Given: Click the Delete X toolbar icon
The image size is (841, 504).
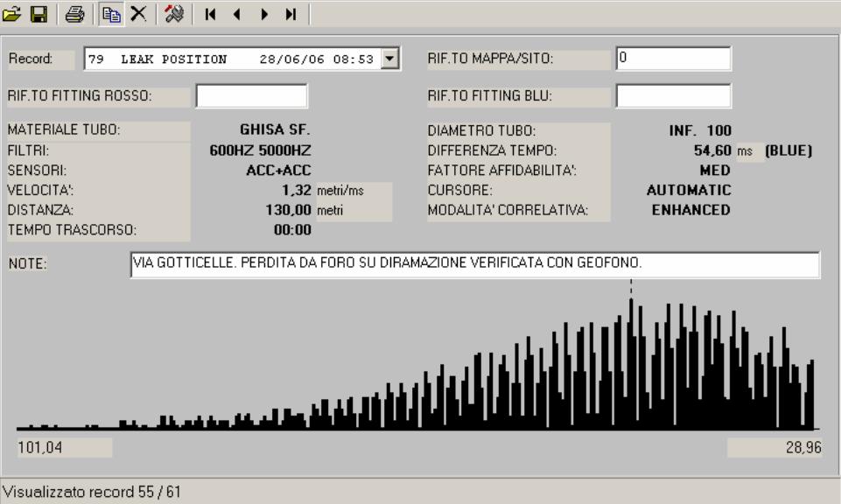Looking at the screenshot, I should point(138,13).
